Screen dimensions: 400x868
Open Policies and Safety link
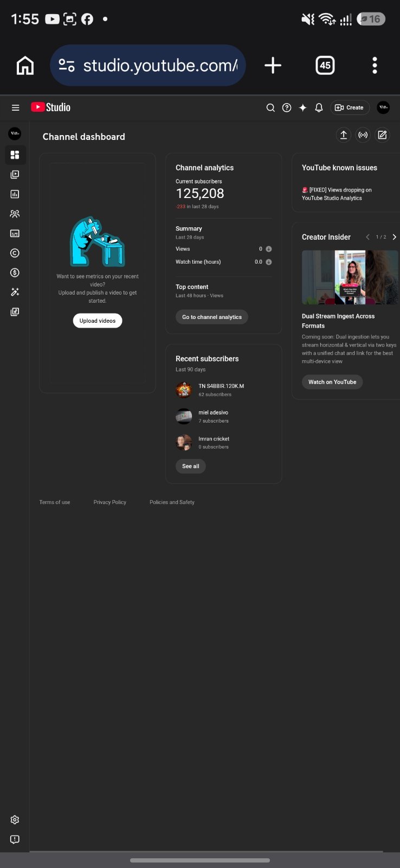click(172, 502)
